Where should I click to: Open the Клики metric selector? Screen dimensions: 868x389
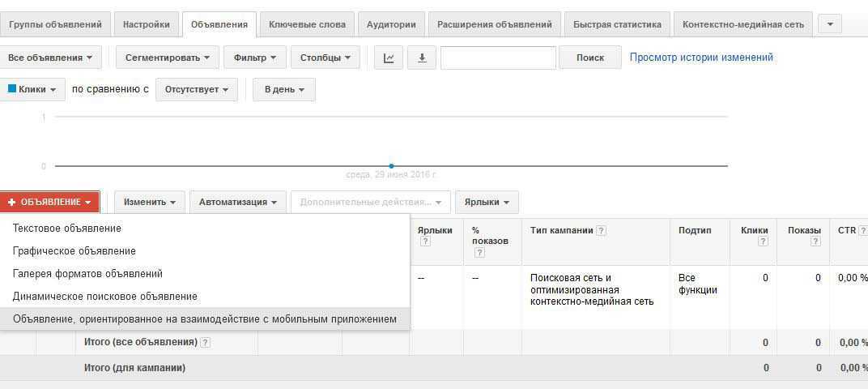32,89
